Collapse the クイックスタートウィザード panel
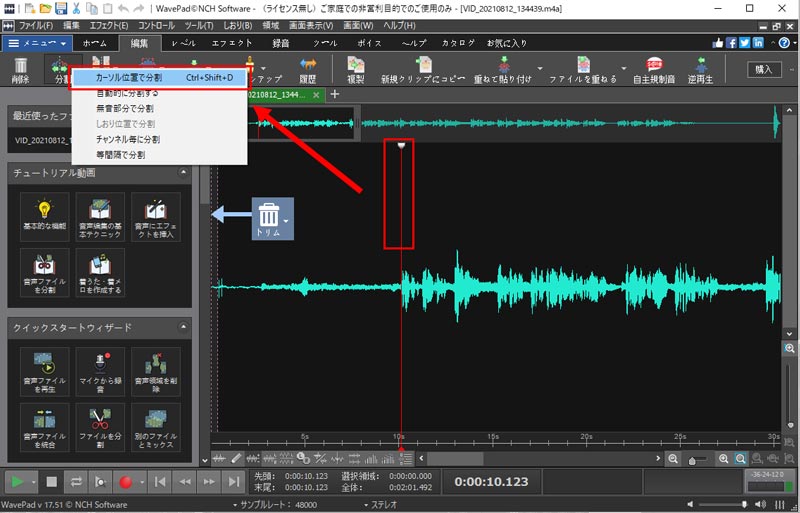The width and height of the screenshot is (800, 513). 183,327
